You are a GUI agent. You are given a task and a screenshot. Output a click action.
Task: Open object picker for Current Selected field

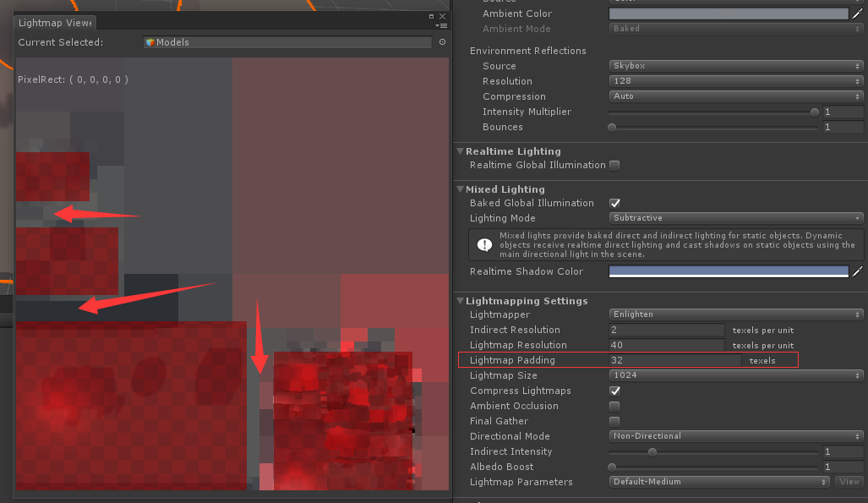[442, 42]
